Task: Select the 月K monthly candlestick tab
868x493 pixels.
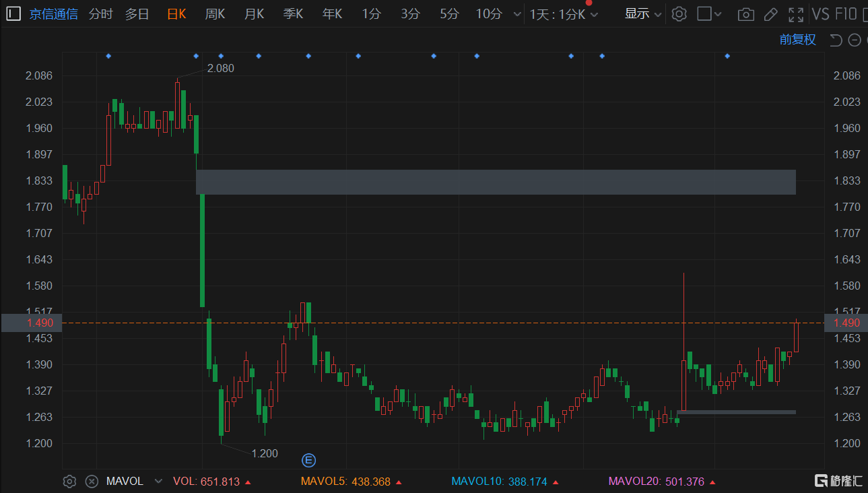Action: click(255, 13)
